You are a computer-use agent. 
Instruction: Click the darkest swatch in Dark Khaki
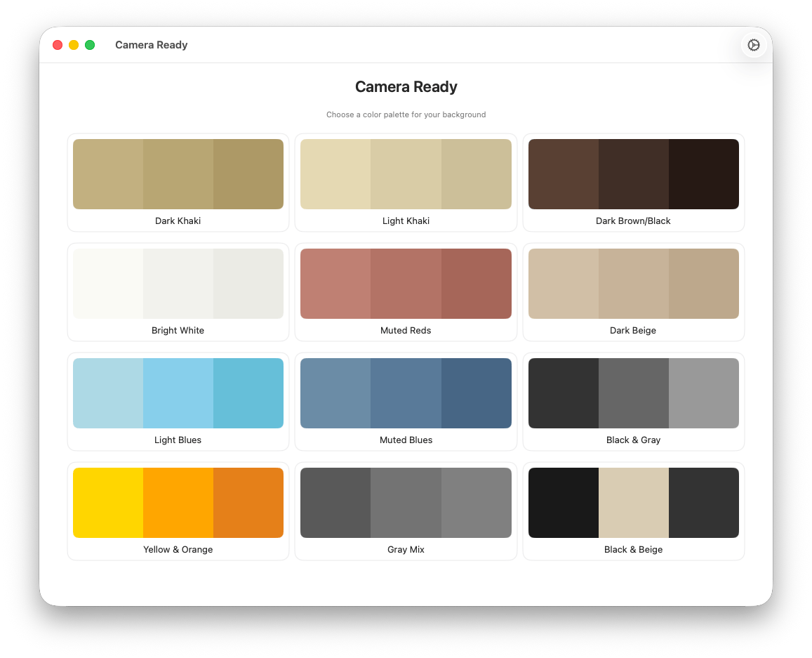coord(247,174)
